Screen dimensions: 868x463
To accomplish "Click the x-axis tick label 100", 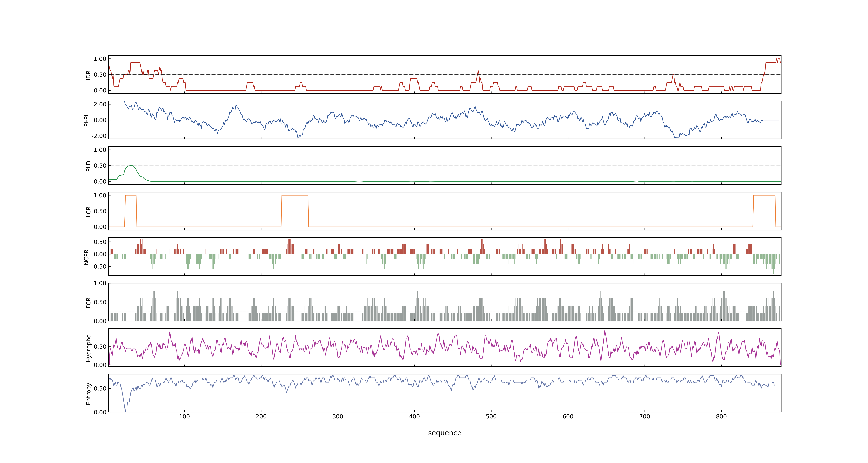I will [x=184, y=416].
